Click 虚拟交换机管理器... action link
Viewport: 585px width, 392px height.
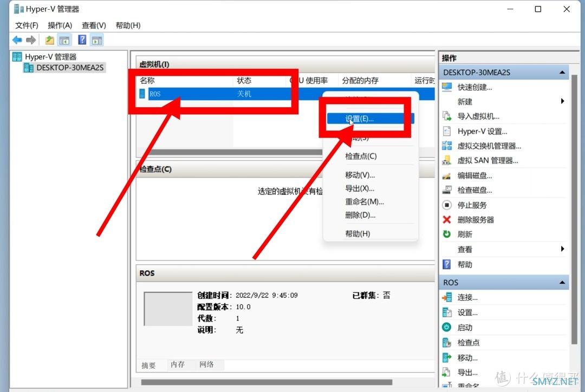(489, 146)
